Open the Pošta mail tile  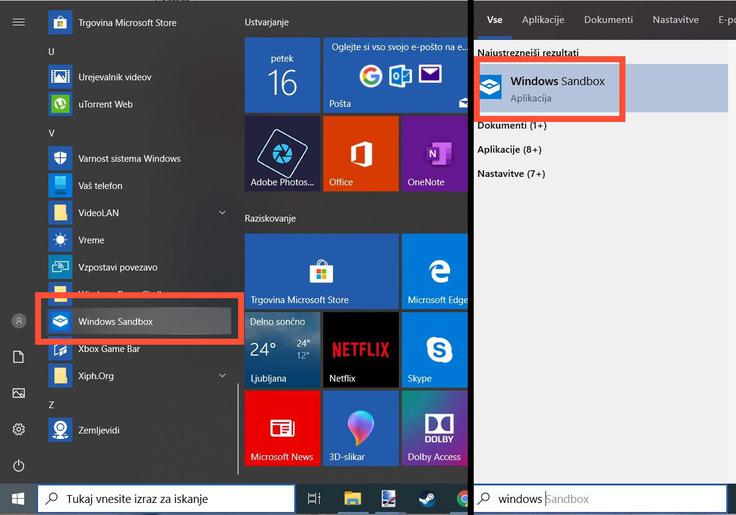395,75
